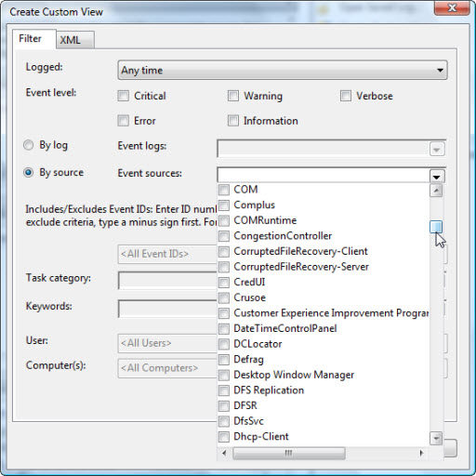Click the horizontal scrollbar thumb
This screenshot has height=476, width=476.
[x=289, y=453]
